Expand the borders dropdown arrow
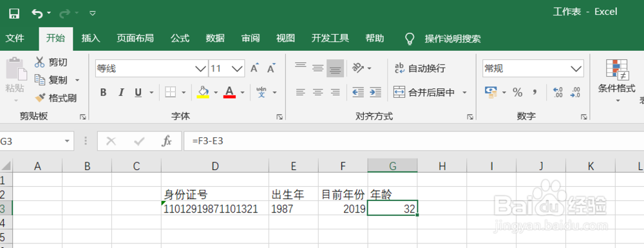644x248 pixels. pos(184,93)
